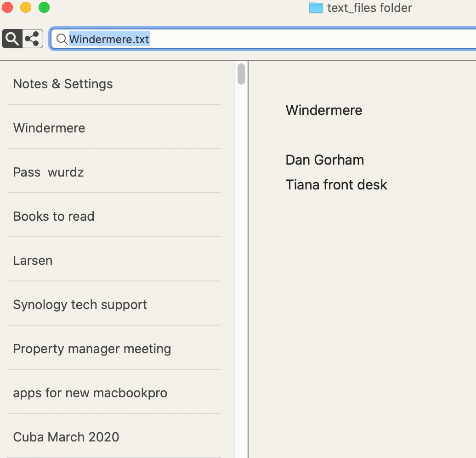Open the Larsen note
The height and width of the screenshot is (458, 476).
click(x=33, y=261)
